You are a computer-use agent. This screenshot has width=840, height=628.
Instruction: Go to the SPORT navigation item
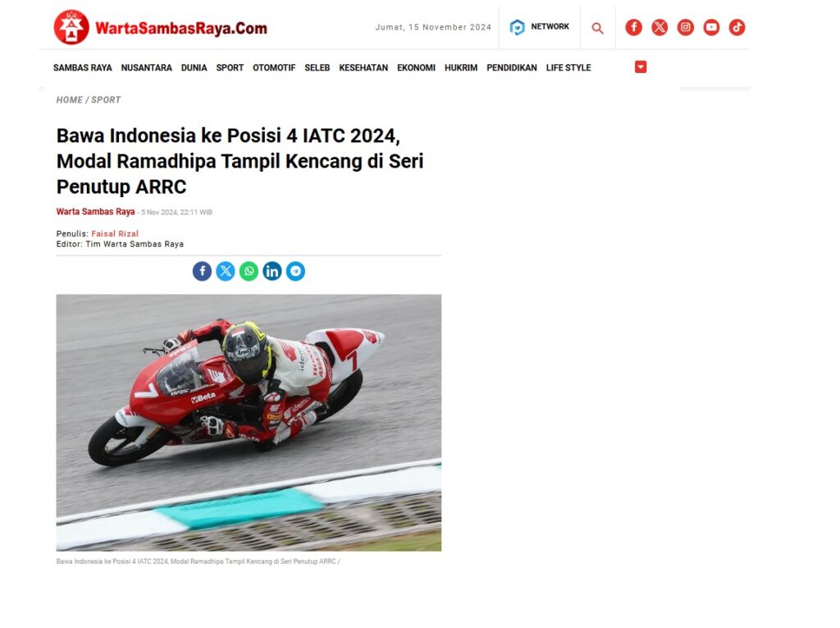click(230, 67)
